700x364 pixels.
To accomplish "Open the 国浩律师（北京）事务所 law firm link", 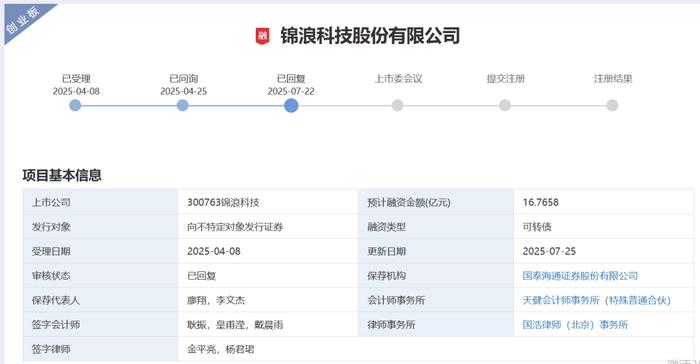I will pos(575,325).
